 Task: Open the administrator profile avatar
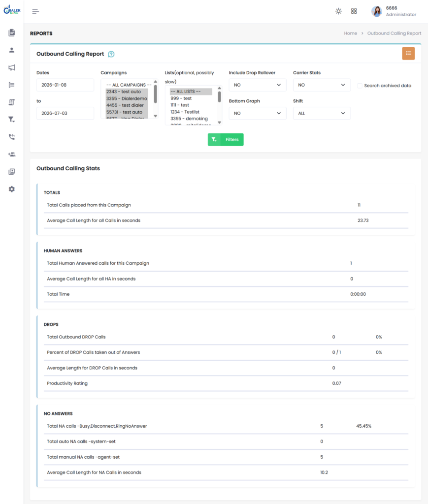point(376,11)
